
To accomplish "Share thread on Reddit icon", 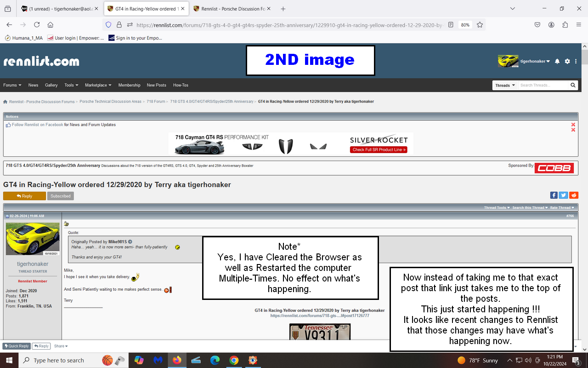I will (574, 195).
